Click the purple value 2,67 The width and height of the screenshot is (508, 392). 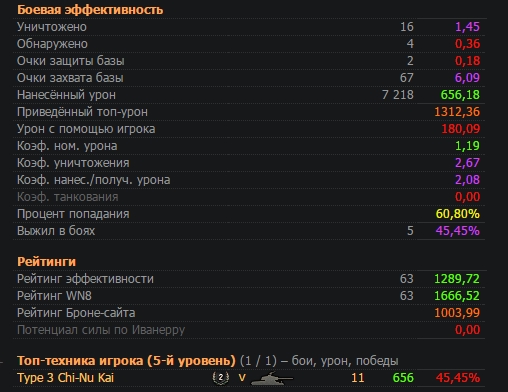[467, 163]
